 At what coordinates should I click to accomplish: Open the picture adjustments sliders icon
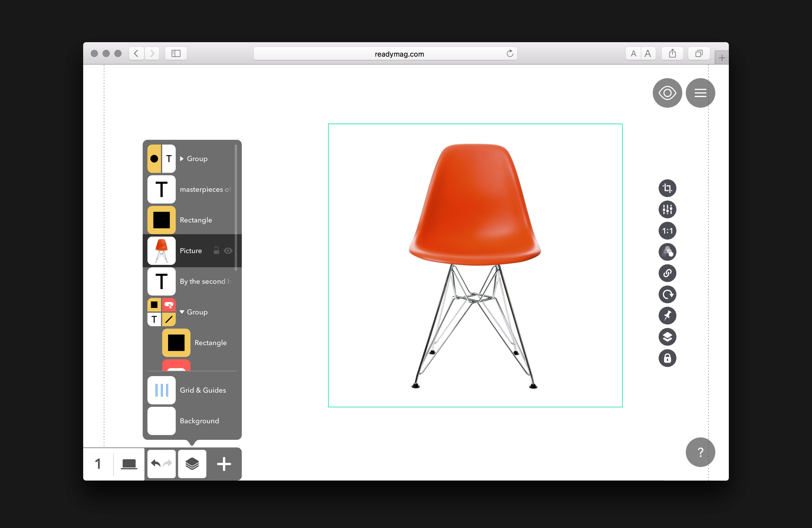[x=667, y=210]
